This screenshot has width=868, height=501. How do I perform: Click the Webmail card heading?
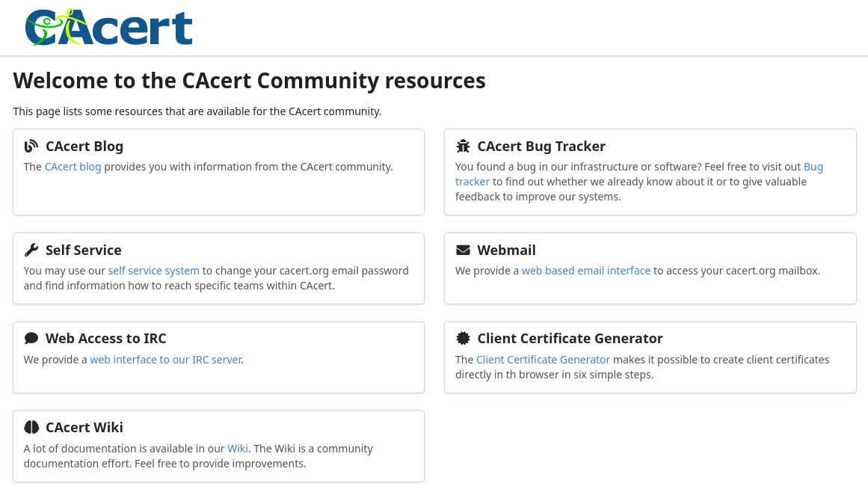[x=506, y=250]
